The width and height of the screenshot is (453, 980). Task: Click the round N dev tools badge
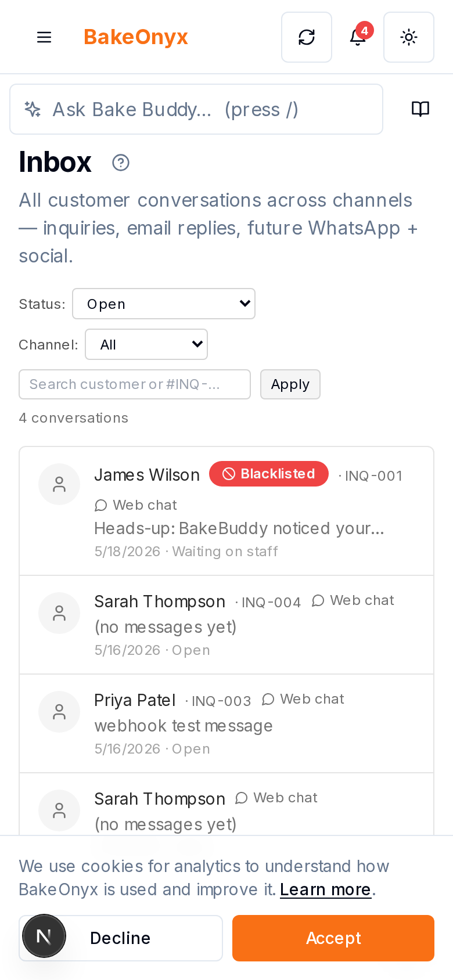pyautogui.click(x=44, y=936)
